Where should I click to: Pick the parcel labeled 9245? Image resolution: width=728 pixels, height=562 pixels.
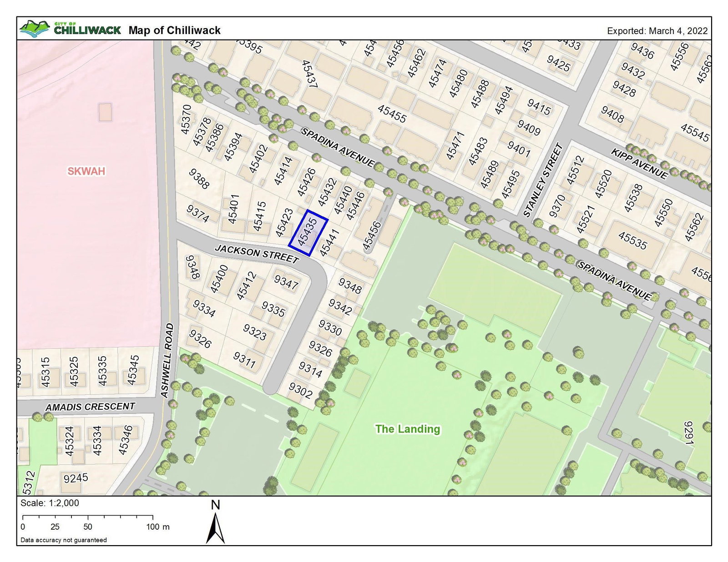coord(76,478)
